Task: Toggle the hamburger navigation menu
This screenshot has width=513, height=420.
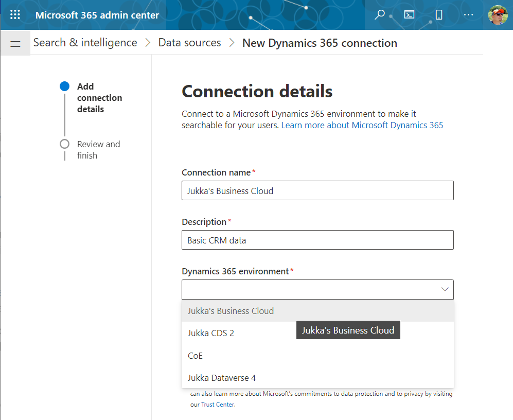Action: 15,44
